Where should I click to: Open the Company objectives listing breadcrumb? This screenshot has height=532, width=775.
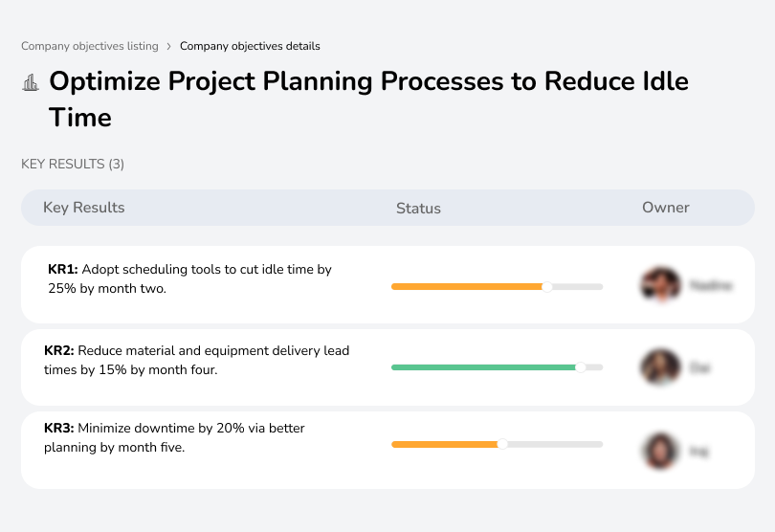(x=90, y=46)
